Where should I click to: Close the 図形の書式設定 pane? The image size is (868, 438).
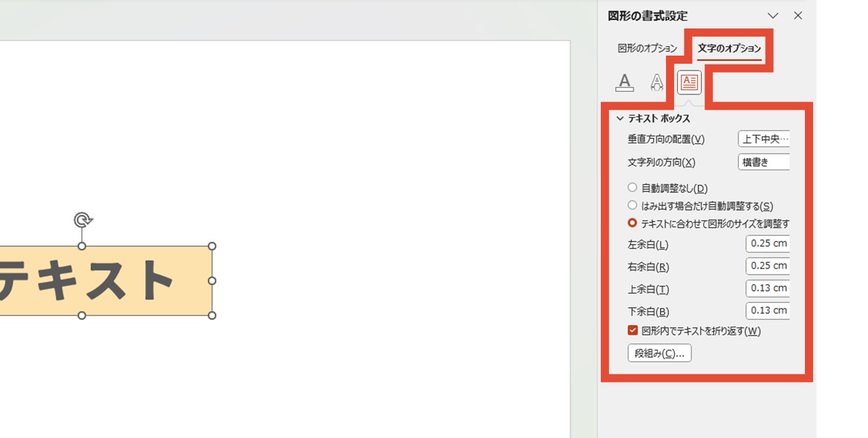point(797,15)
